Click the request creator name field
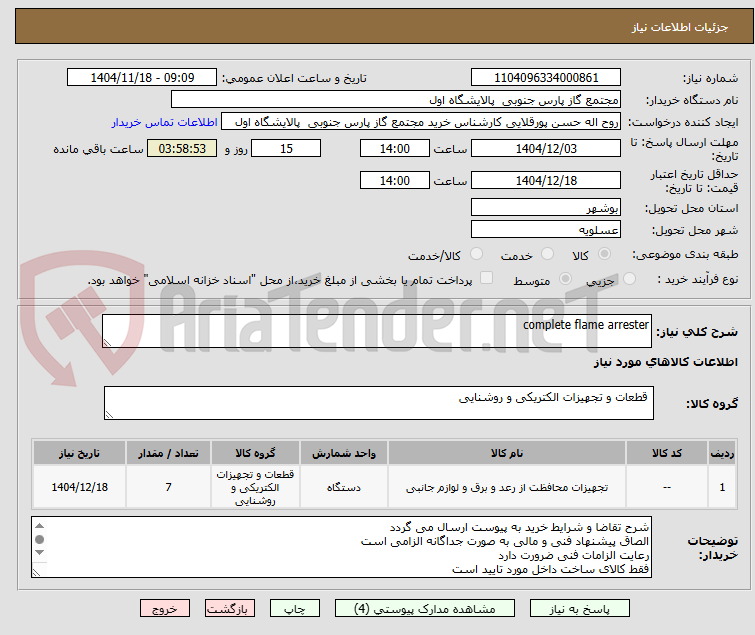This screenshot has height=635, width=755. (x=421, y=122)
